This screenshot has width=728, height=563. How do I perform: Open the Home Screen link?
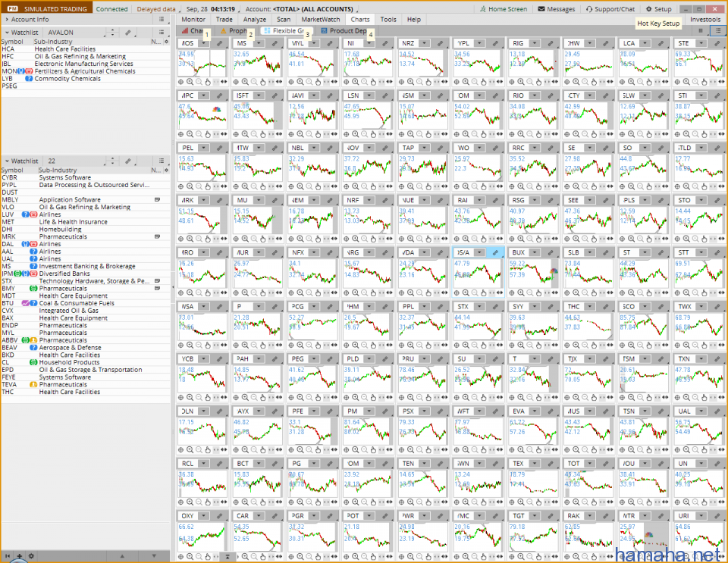click(504, 9)
